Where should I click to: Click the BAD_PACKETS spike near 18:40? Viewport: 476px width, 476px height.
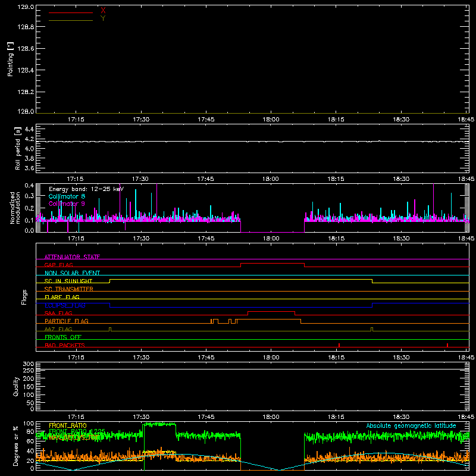447,345
